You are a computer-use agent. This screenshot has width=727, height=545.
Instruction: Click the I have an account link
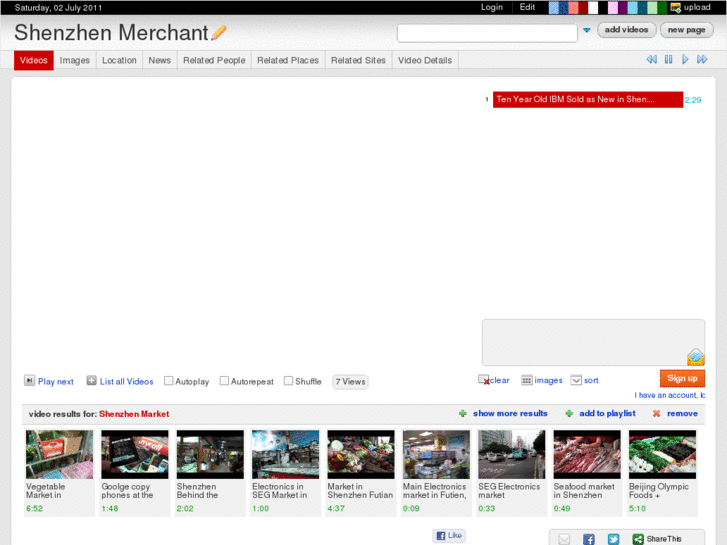tap(670, 395)
